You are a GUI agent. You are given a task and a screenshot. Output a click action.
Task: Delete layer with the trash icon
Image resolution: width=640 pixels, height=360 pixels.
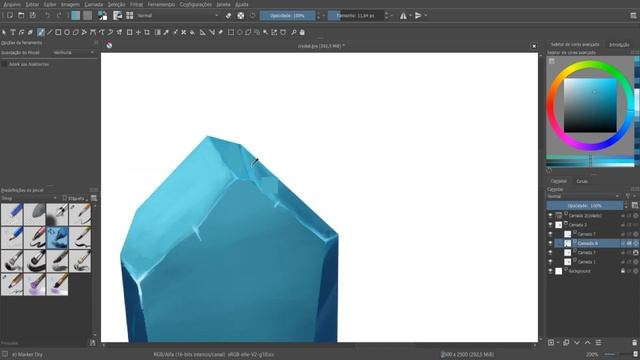[x=634, y=342]
